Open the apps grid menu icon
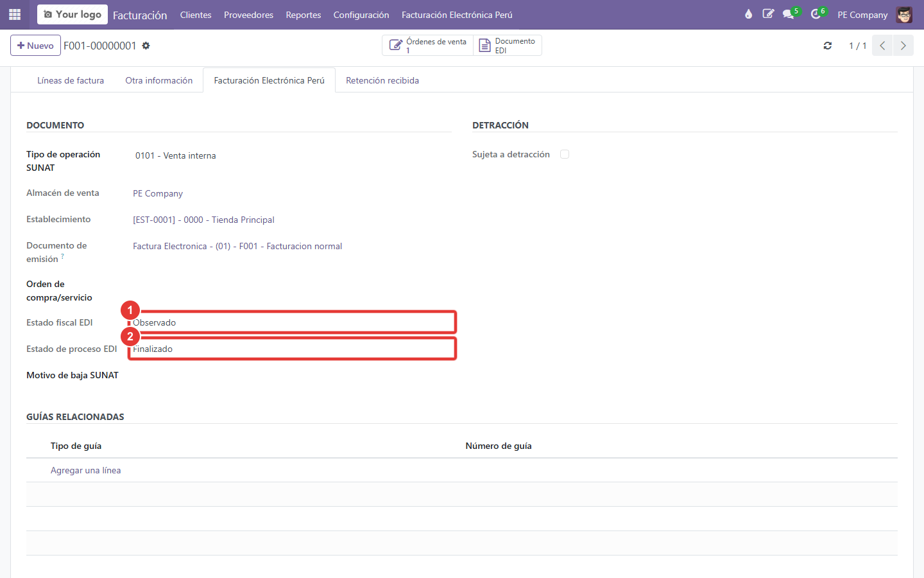The image size is (924, 578). [x=15, y=14]
